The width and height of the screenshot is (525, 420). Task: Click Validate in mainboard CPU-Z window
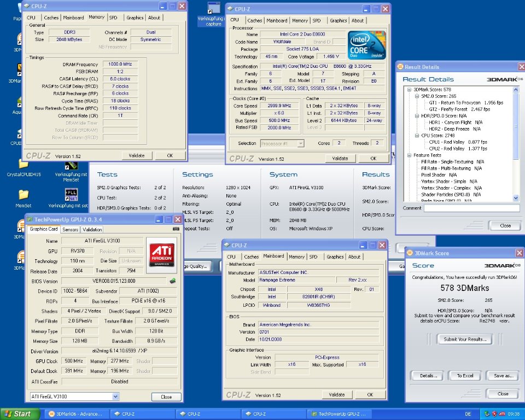tap(336, 394)
